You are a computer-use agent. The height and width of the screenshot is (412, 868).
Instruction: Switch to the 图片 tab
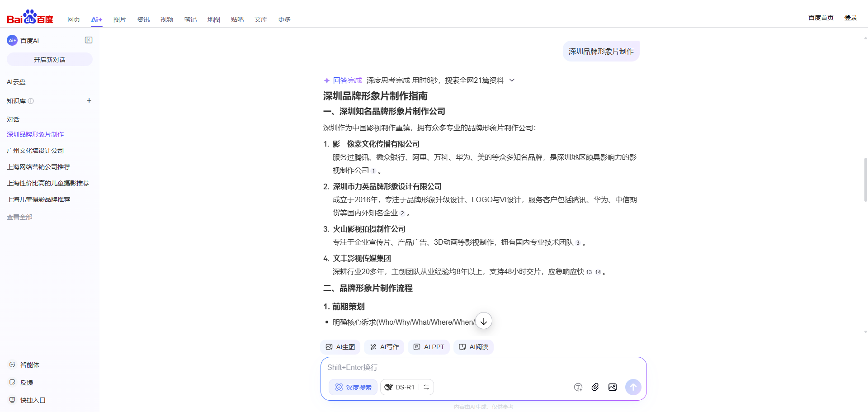(x=119, y=19)
